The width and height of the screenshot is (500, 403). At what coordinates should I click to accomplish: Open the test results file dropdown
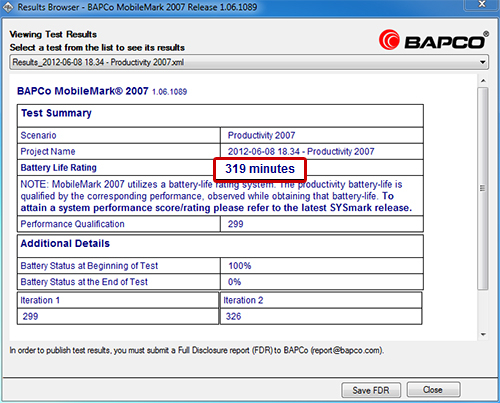pos(249,62)
